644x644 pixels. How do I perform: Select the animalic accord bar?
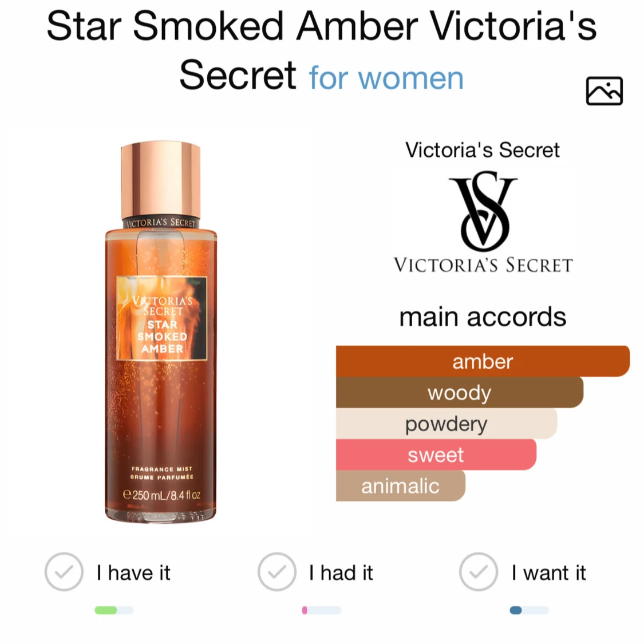pos(401,486)
